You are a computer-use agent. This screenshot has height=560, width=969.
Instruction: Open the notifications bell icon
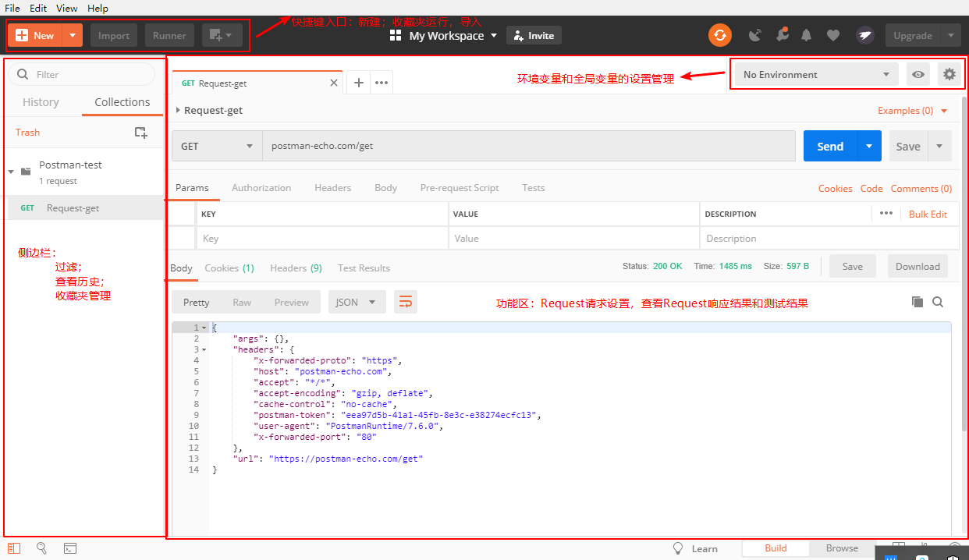pyautogui.click(x=806, y=35)
